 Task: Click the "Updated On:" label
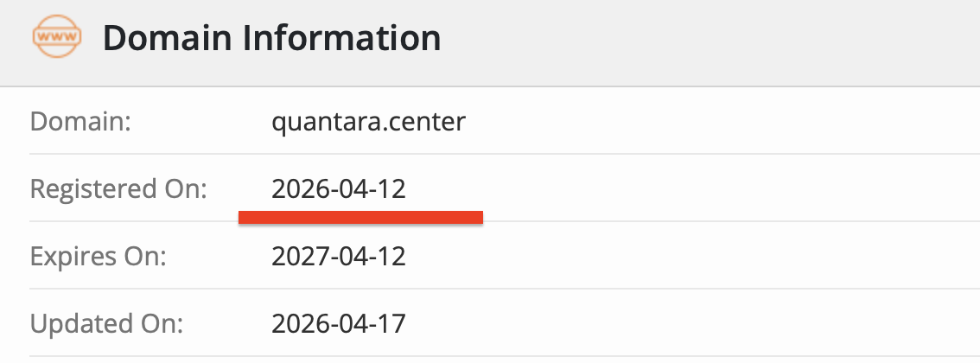(x=107, y=324)
